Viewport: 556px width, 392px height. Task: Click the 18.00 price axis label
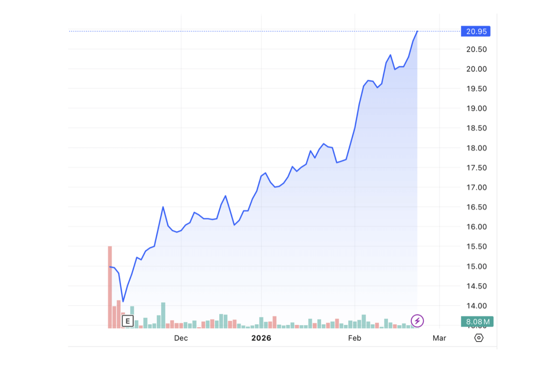click(477, 148)
